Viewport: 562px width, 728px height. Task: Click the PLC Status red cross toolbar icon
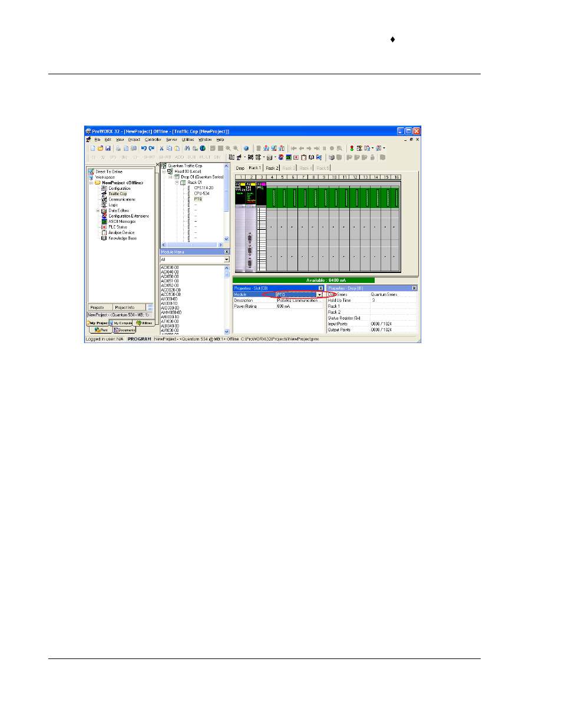tap(296, 157)
